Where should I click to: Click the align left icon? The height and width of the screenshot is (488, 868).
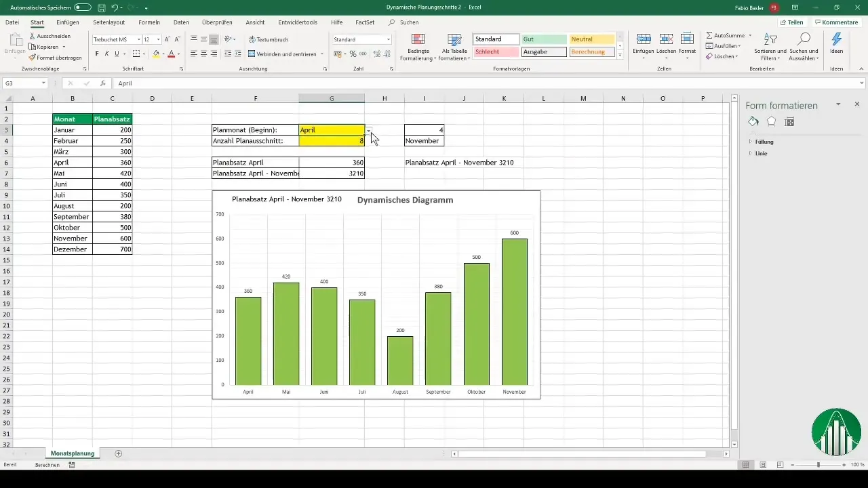pyautogui.click(x=194, y=54)
